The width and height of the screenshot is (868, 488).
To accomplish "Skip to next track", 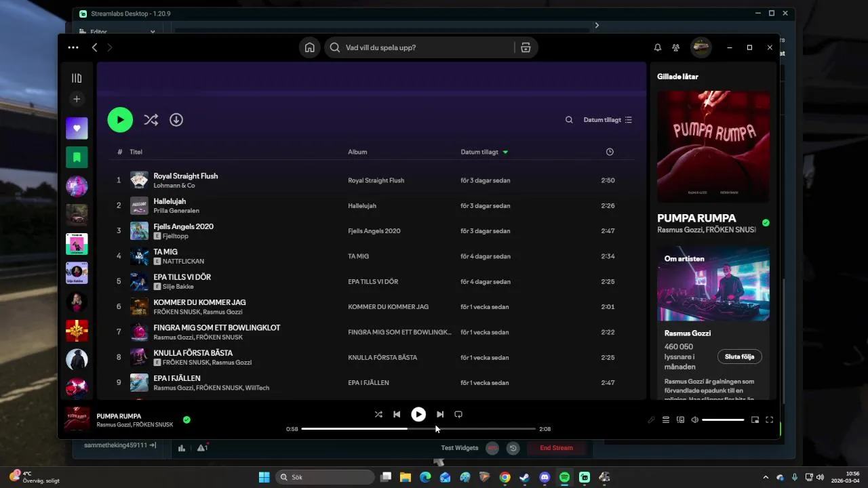I will pos(440,414).
